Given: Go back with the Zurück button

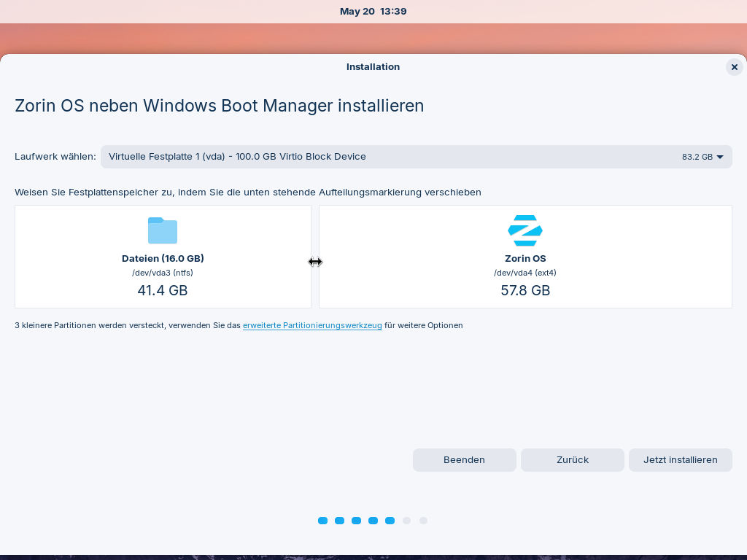Looking at the screenshot, I should pos(572,460).
